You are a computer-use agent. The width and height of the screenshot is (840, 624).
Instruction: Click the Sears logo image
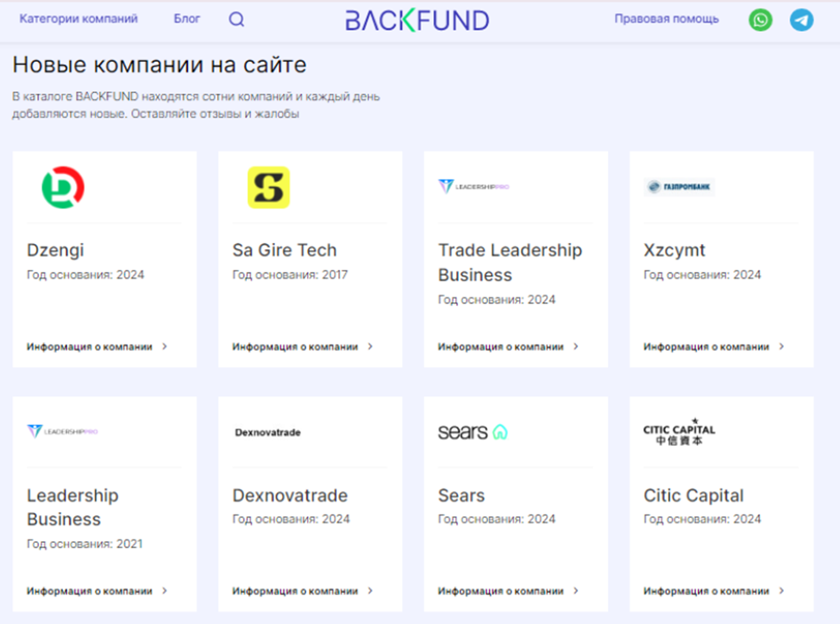pos(473,431)
